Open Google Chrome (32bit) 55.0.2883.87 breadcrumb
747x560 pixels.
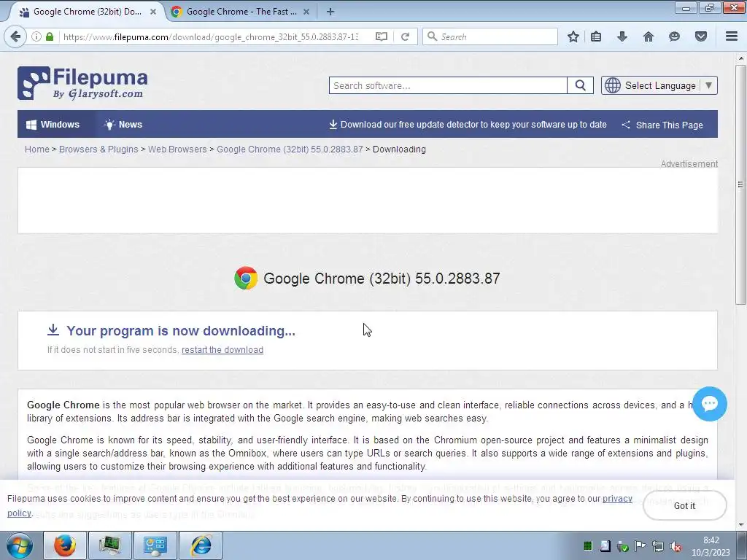(290, 149)
